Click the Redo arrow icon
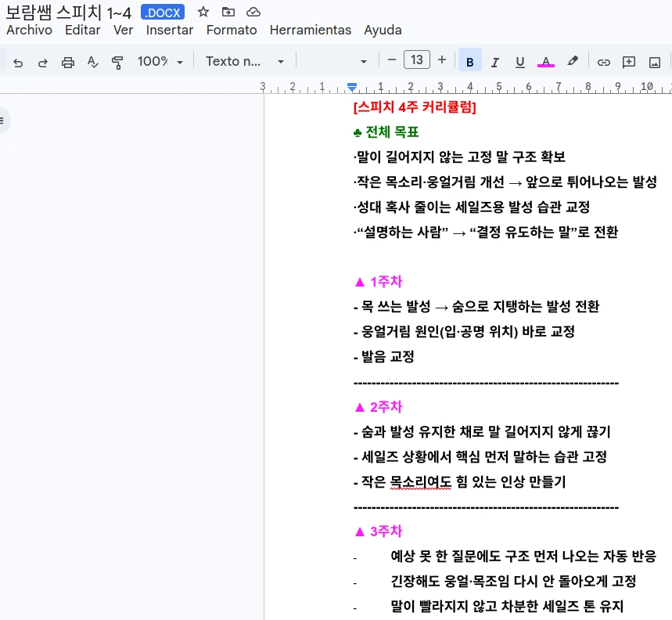The height and width of the screenshot is (620, 672). point(42,63)
